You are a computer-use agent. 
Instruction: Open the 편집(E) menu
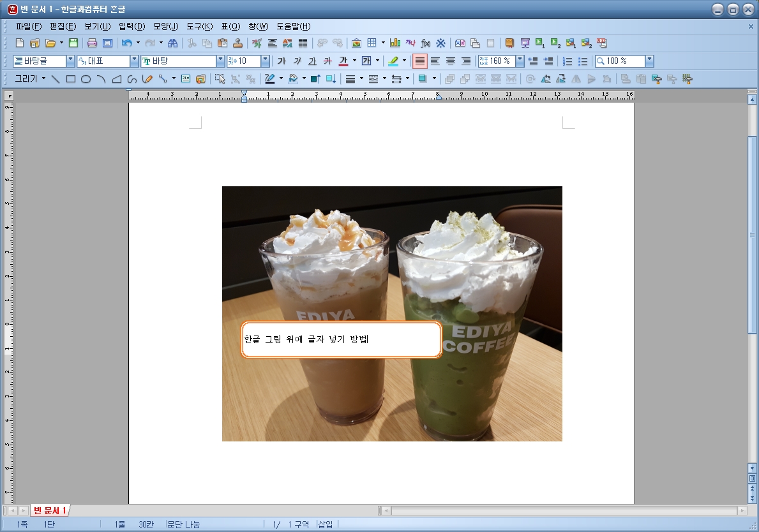(x=63, y=27)
